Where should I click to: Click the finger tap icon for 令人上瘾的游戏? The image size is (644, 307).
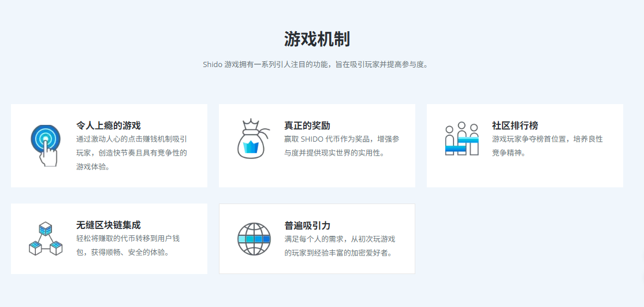46,145
